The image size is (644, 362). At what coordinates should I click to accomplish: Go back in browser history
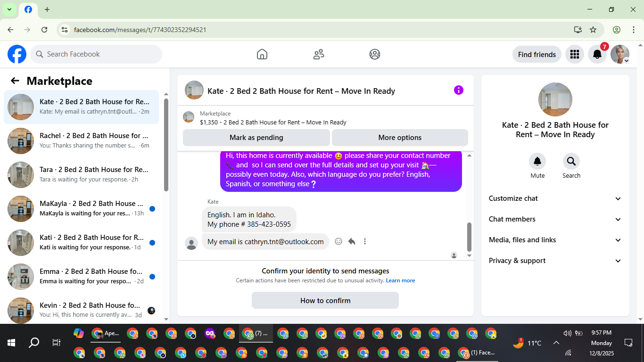pyautogui.click(x=10, y=30)
